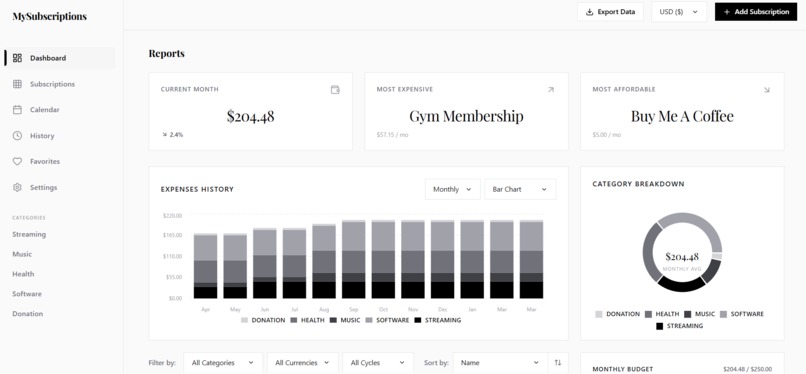Toggle STREAMING swatch in Category Breakdown legend
The width and height of the screenshot is (806, 374).
pyautogui.click(x=660, y=326)
